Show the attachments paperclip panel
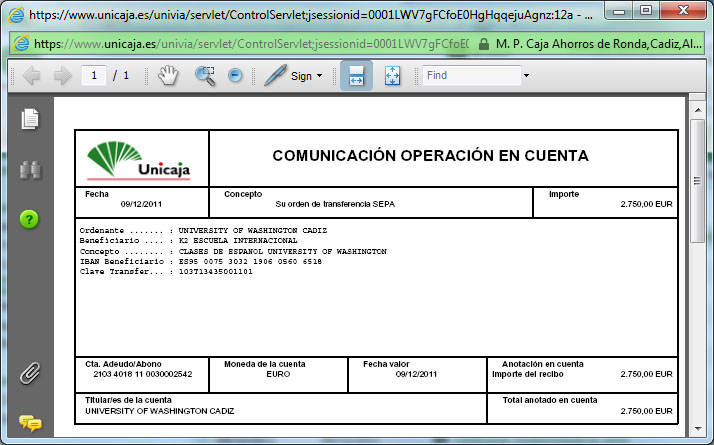Screen dimensions: 714x445 pyautogui.click(x=30, y=373)
